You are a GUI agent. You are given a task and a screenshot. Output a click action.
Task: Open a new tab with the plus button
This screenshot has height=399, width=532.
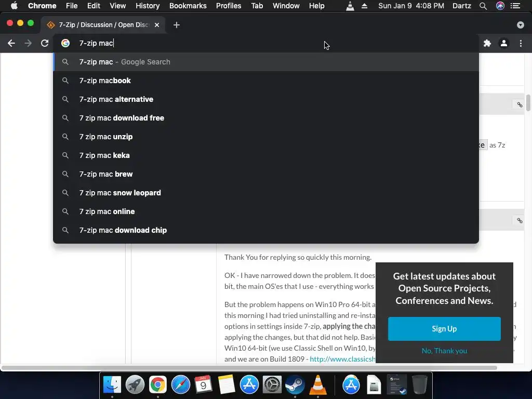177,25
